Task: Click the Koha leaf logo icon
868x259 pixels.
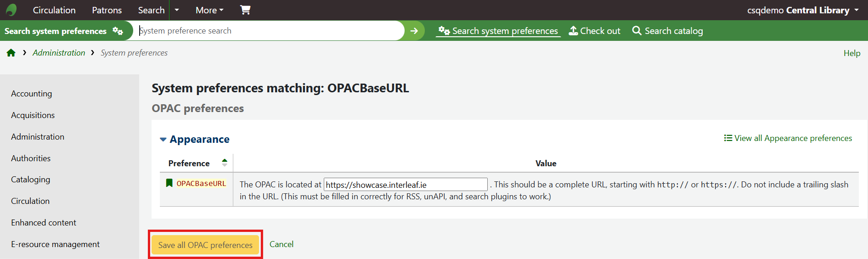Action: click(11, 10)
